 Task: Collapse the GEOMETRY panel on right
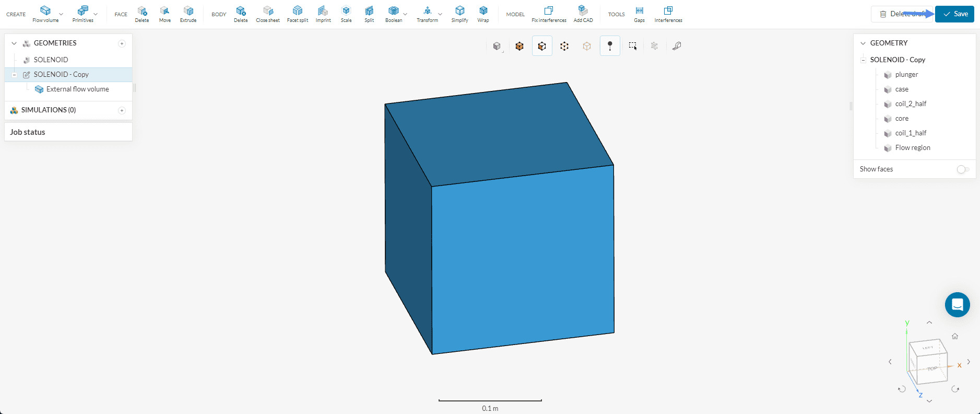(x=863, y=43)
